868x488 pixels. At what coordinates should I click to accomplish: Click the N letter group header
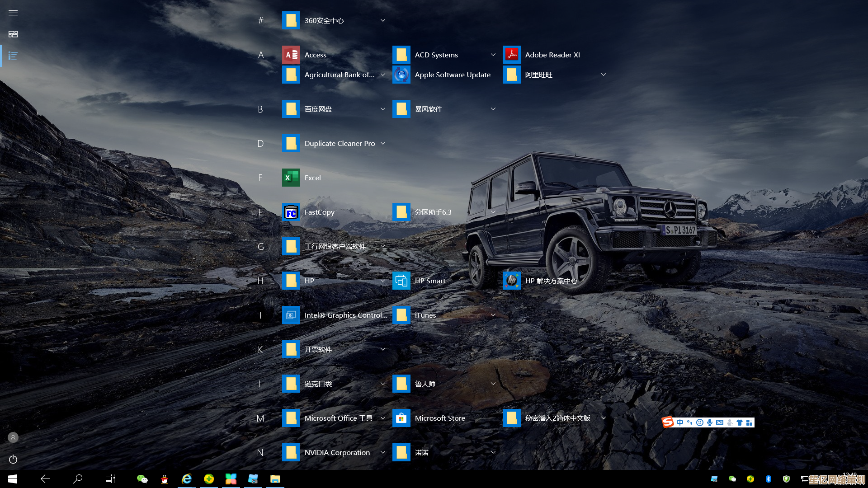click(x=260, y=452)
